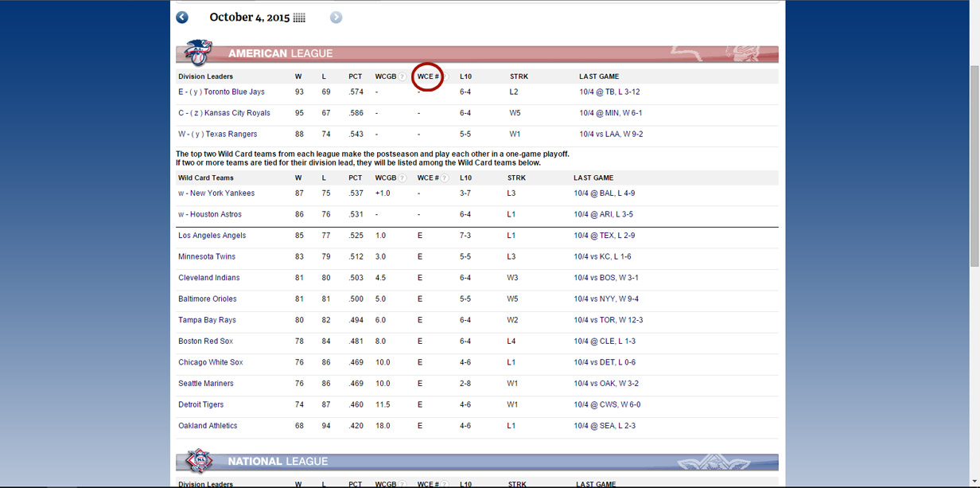Choose the Tampa Bay Rays link
The width and height of the screenshot is (980, 488).
(207, 320)
